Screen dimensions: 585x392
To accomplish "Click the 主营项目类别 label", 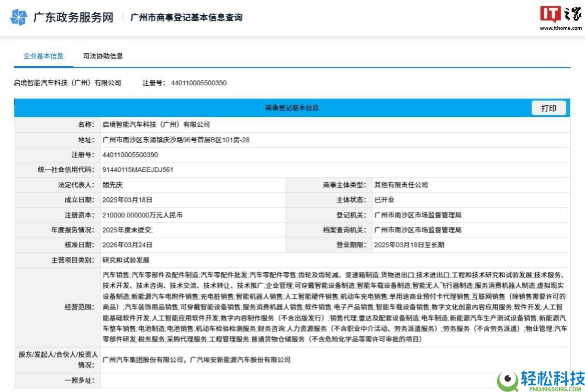I will [73, 260].
